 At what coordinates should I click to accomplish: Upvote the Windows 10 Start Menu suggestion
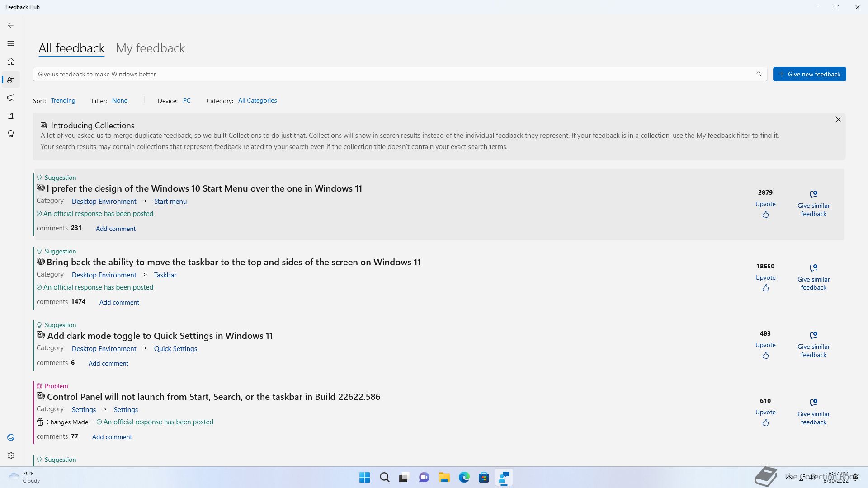tap(765, 209)
